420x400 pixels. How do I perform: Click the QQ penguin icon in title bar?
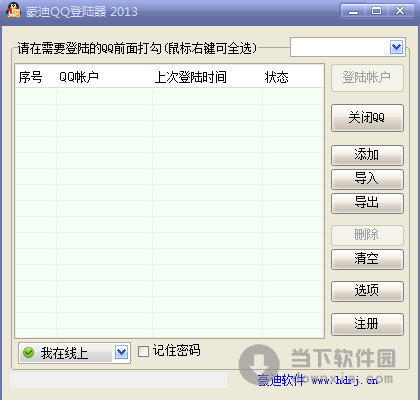click(x=13, y=11)
